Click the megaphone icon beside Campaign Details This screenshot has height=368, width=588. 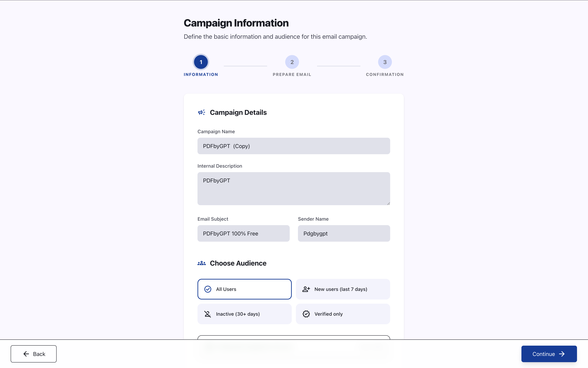(201, 112)
